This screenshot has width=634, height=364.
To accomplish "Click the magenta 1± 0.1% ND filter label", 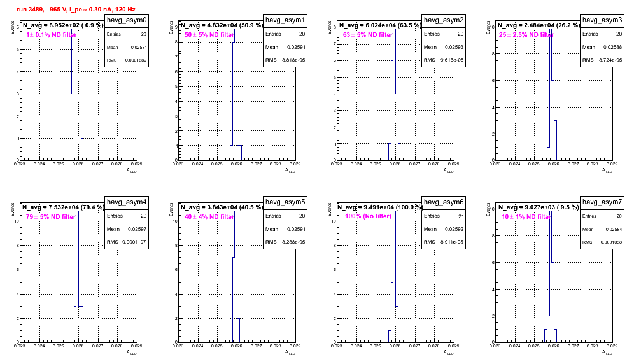I will point(52,35).
